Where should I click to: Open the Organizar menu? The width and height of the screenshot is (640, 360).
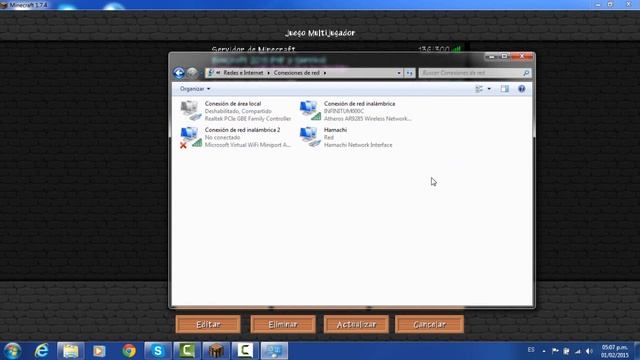pos(195,89)
